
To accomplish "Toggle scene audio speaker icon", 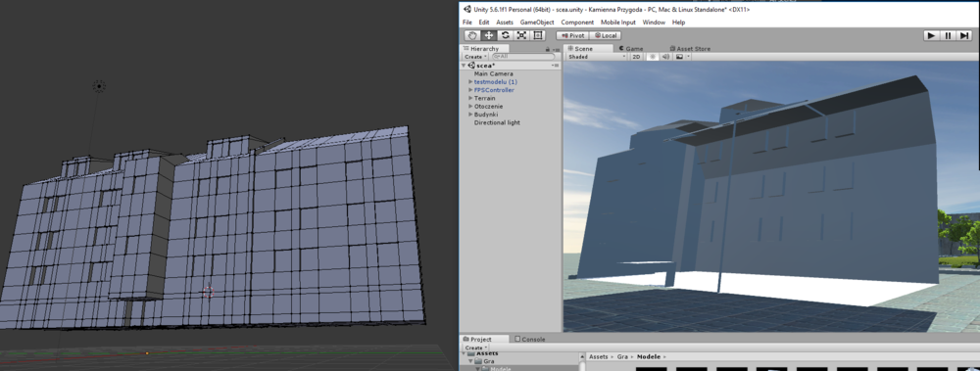I will [x=665, y=56].
